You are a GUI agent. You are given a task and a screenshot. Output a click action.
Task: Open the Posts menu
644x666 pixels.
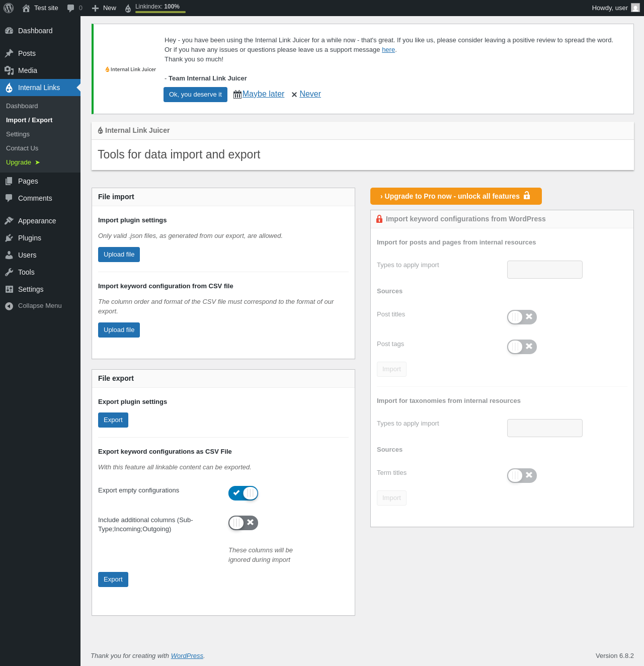pyautogui.click(x=40, y=53)
